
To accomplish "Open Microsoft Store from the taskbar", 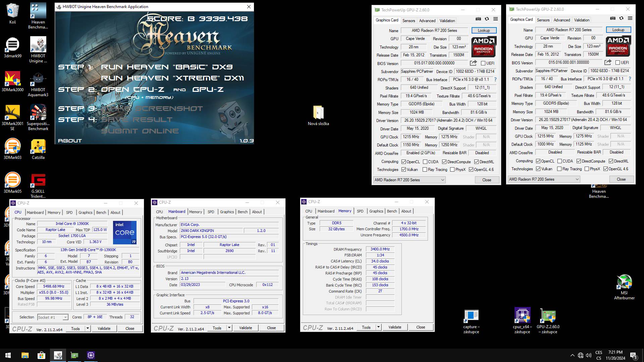I will pyautogui.click(x=41, y=355).
